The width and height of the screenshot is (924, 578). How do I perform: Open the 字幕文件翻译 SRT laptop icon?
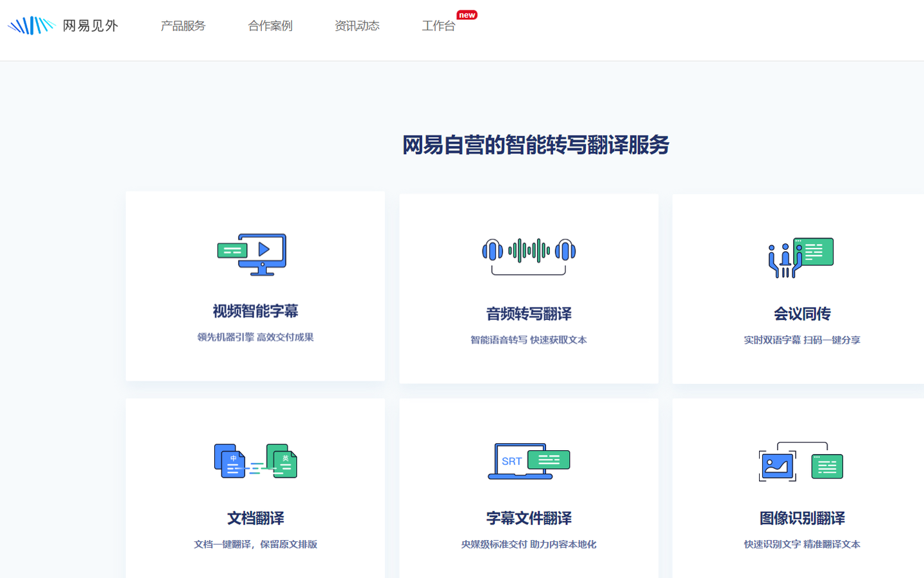[529, 461]
